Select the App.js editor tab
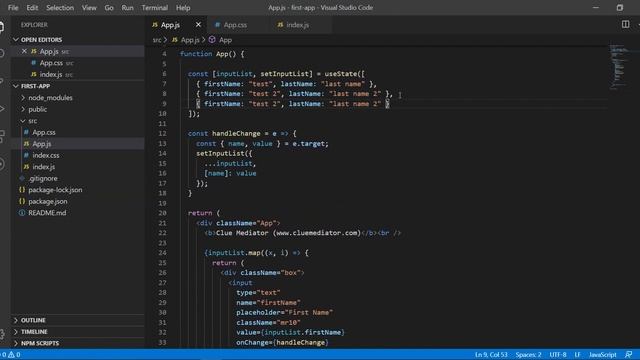Image resolution: width=640 pixels, height=360 pixels. click(x=170, y=25)
